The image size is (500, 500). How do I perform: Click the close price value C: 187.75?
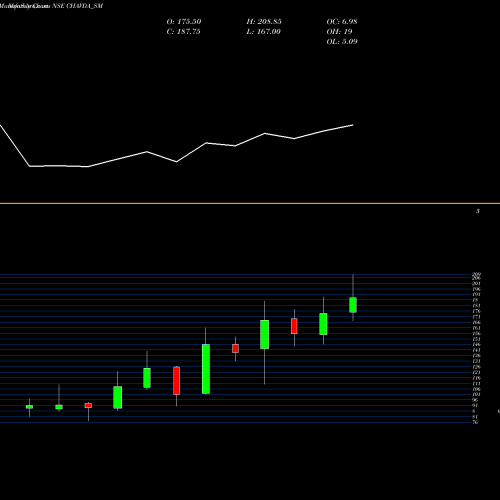click(x=183, y=32)
